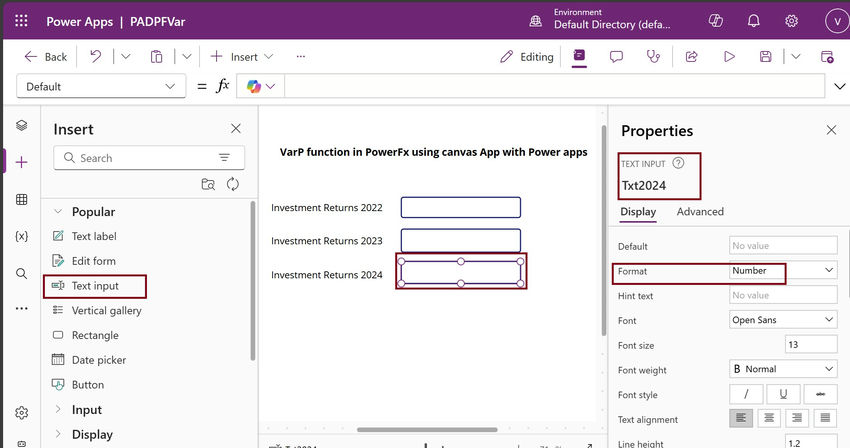
Task: Open the Insert plus sidebar icon
Action: (x=21, y=162)
